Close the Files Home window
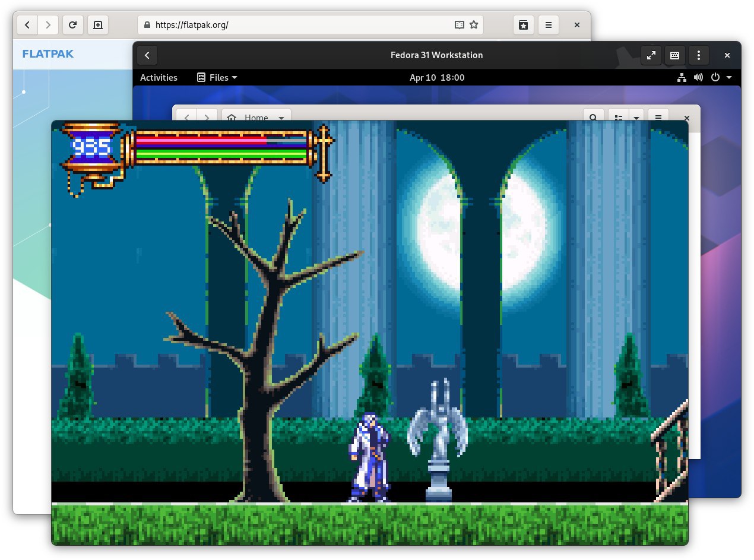The width and height of the screenshot is (754, 560). tap(687, 117)
